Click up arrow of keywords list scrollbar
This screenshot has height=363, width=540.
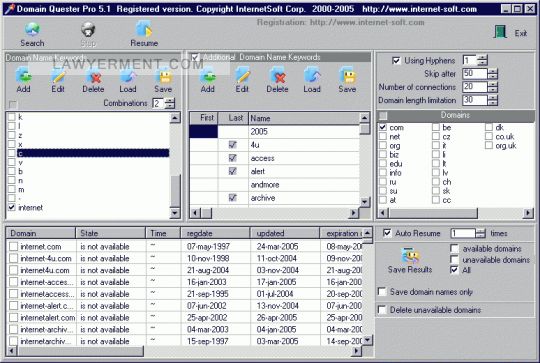click(175, 118)
